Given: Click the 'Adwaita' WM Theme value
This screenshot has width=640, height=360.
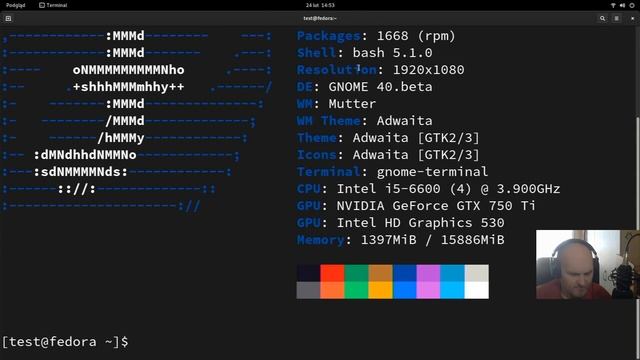Looking at the screenshot, I should [404, 121].
